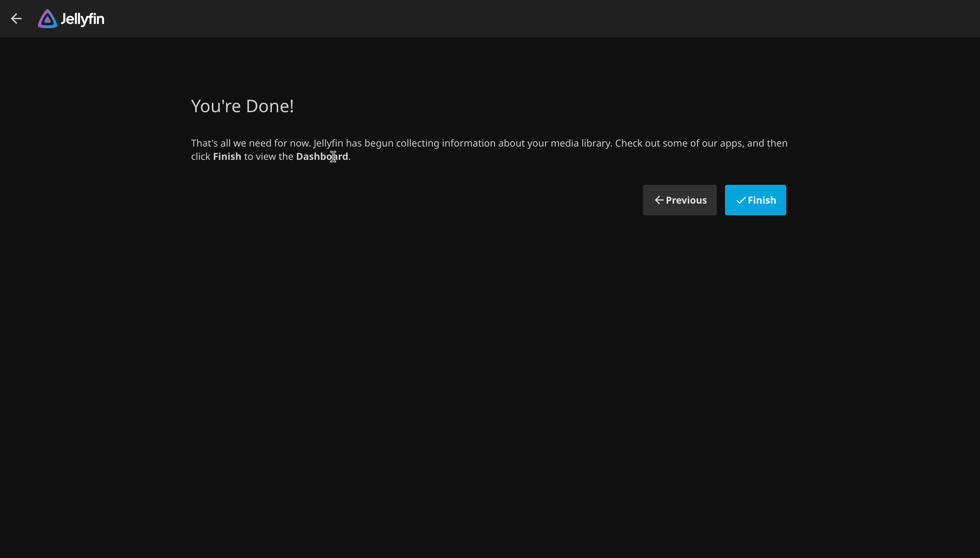The height and width of the screenshot is (558, 980).
Task: Click the bold Finish word in the paragraph
Action: [x=227, y=156]
